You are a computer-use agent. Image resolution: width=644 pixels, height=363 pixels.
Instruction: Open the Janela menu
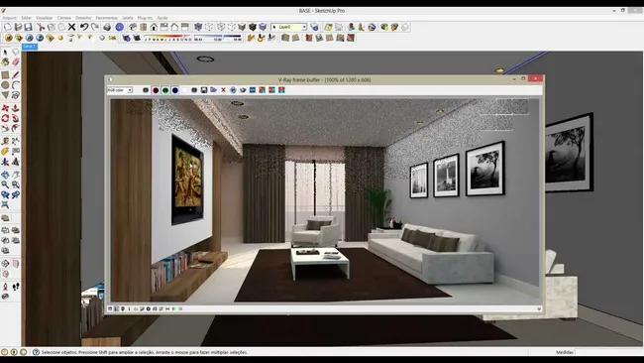[128, 18]
